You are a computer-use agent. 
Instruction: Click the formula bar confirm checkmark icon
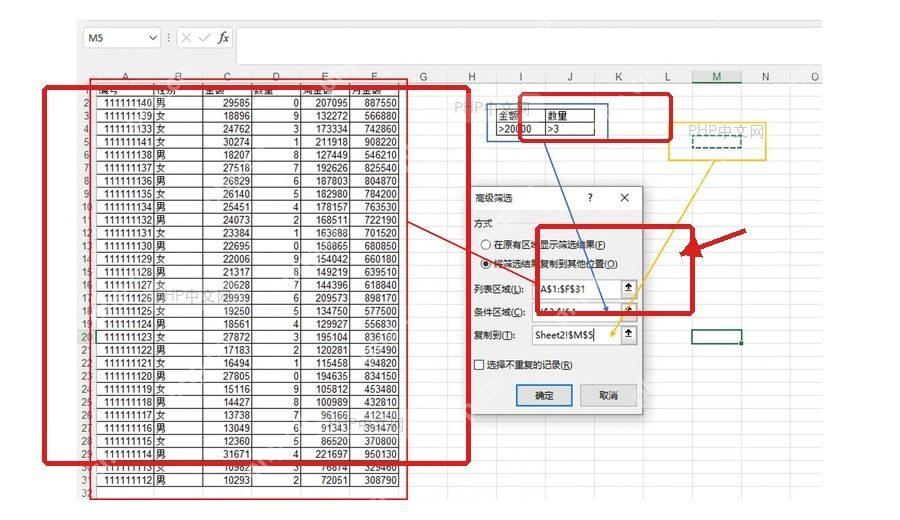click(x=204, y=38)
